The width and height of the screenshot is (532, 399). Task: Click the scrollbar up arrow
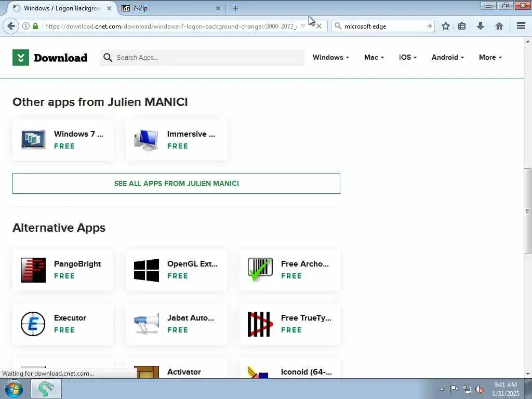(528, 42)
